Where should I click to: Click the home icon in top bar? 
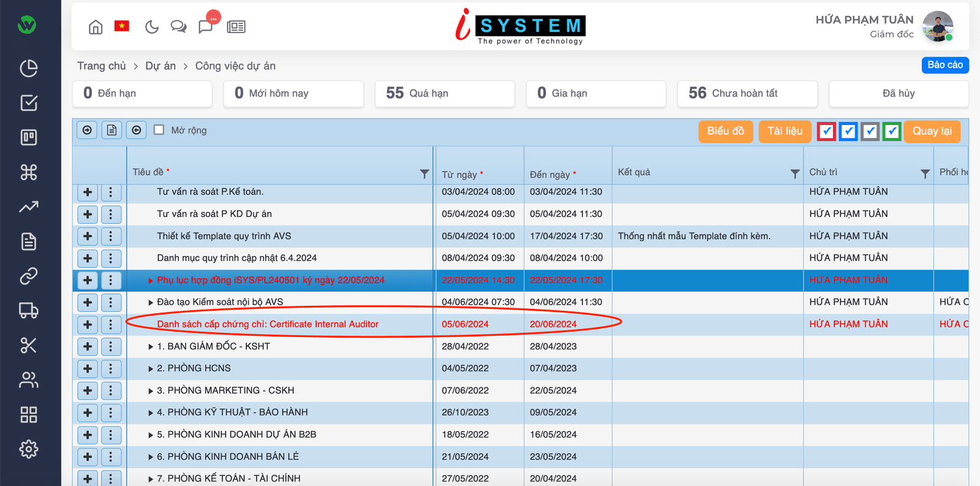[96, 27]
